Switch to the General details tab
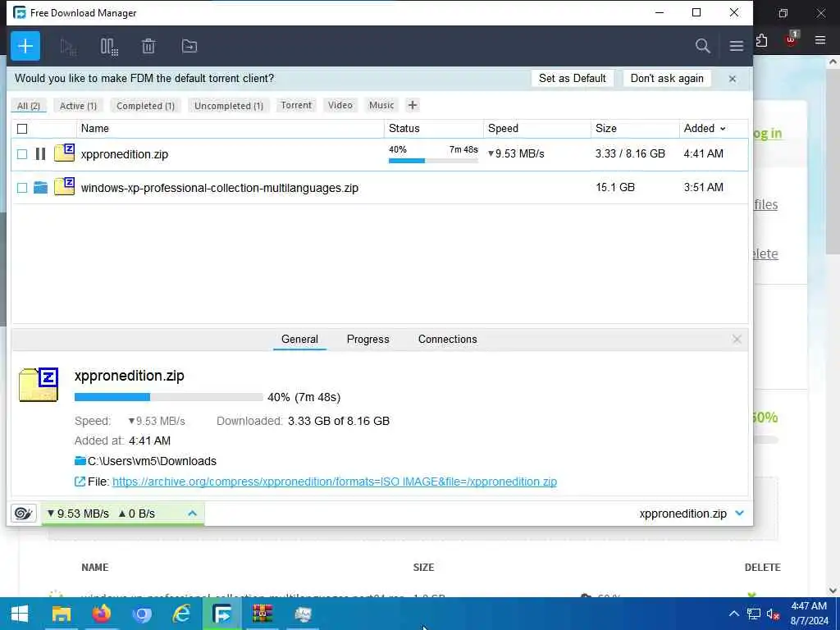The width and height of the screenshot is (840, 630). coord(299,339)
